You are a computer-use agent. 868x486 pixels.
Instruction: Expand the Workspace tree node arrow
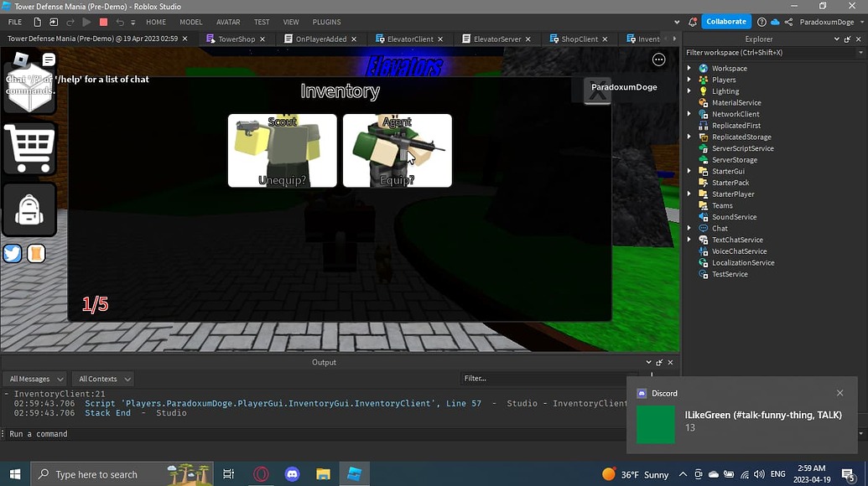click(689, 69)
